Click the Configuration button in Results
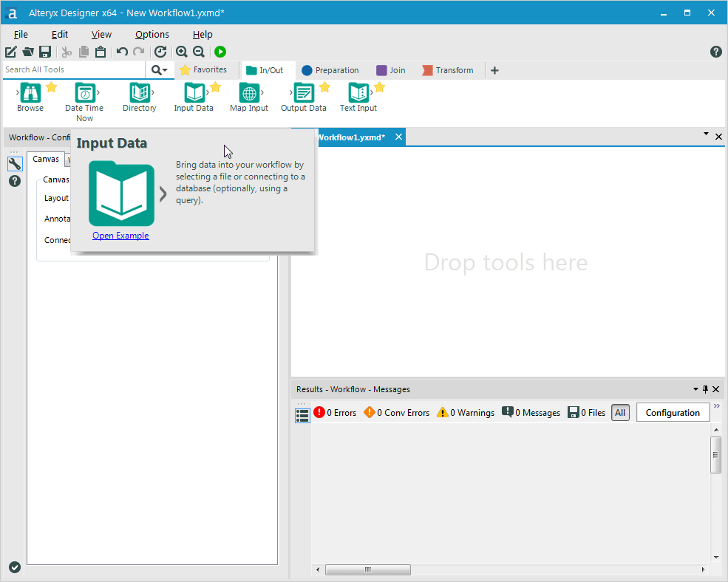This screenshot has width=728, height=582. pyautogui.click(x=673, y=413)
